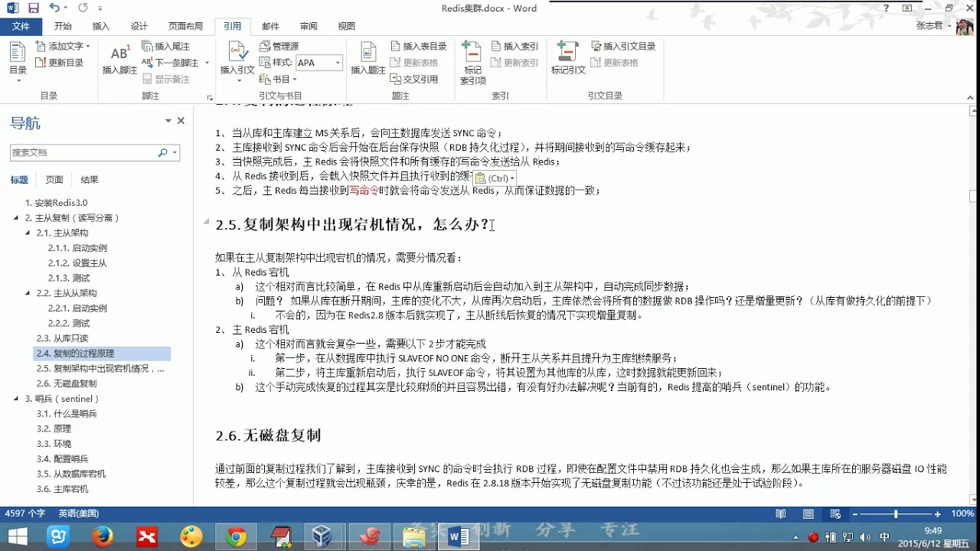The width and height of the screenshot is (980, 551).
Task: Open 管理源 source manager
Action: pos(279,47)
